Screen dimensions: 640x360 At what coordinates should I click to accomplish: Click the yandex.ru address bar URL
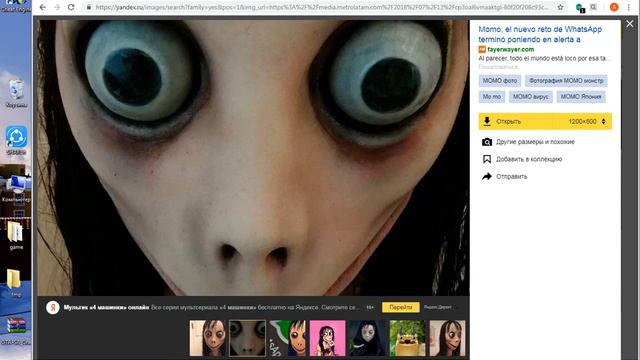[321, 7]
